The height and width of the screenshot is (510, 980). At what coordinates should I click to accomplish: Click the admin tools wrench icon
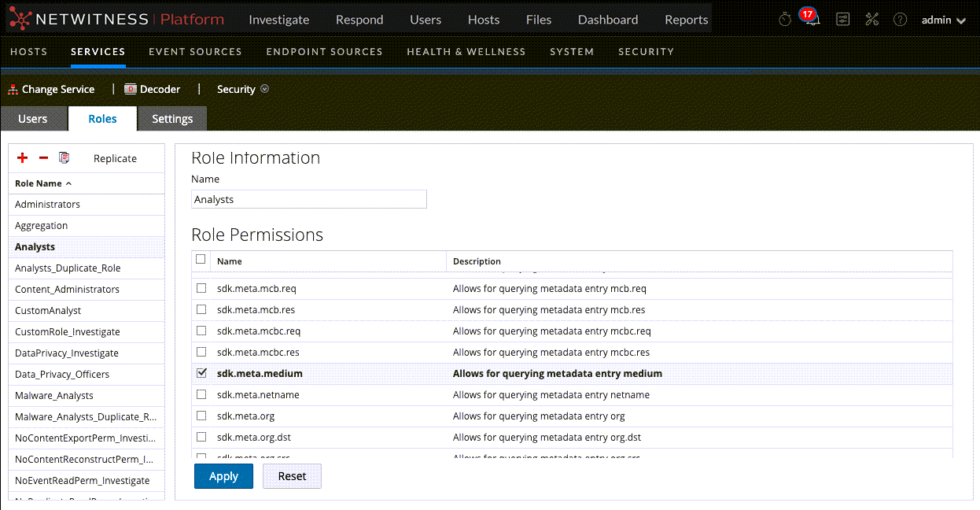(x=871, y=20)
